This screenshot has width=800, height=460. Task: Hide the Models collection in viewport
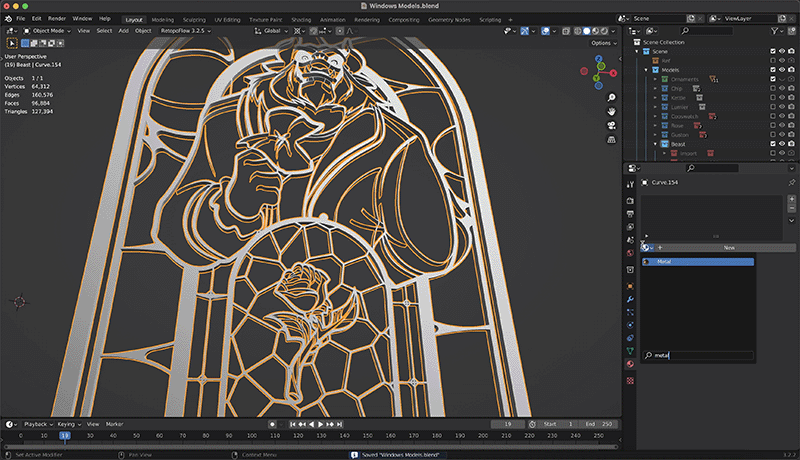click(782, 70)
